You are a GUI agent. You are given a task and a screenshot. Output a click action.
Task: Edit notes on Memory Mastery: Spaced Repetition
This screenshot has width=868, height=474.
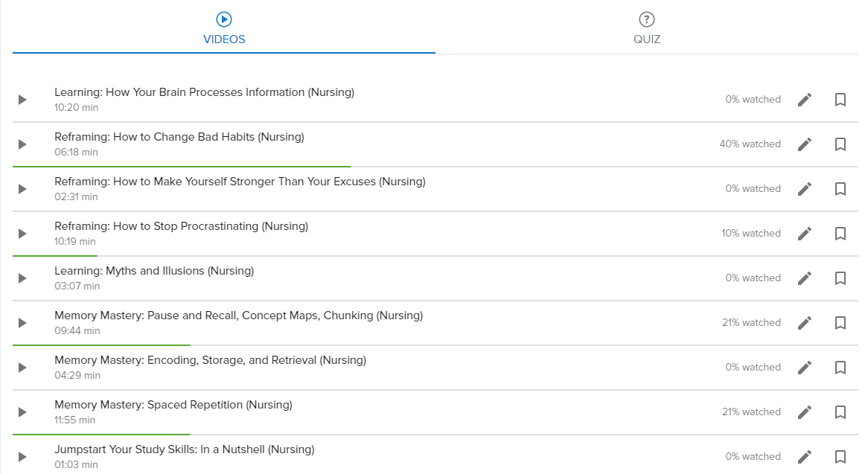click(x=805, y=411)
